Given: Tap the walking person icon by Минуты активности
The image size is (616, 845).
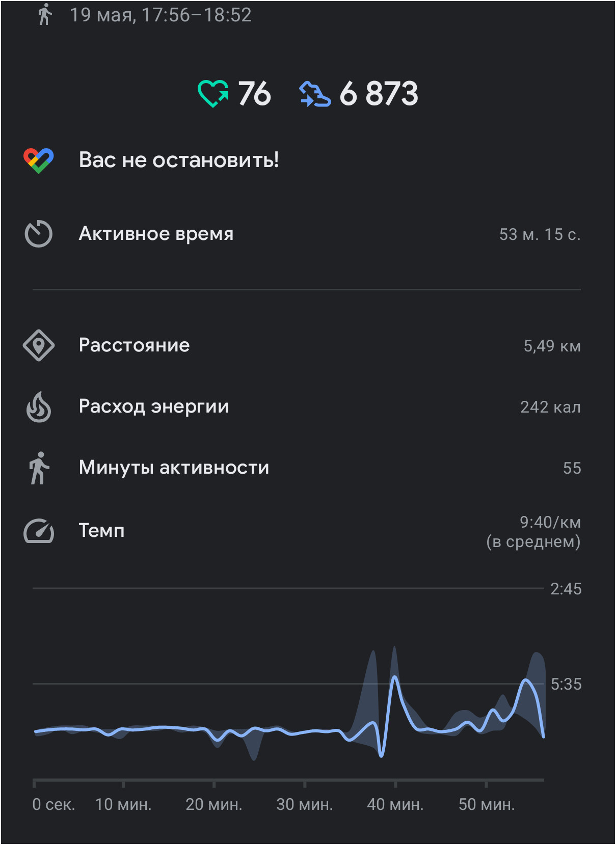Looking at the screenshot, I should [39, 468].
